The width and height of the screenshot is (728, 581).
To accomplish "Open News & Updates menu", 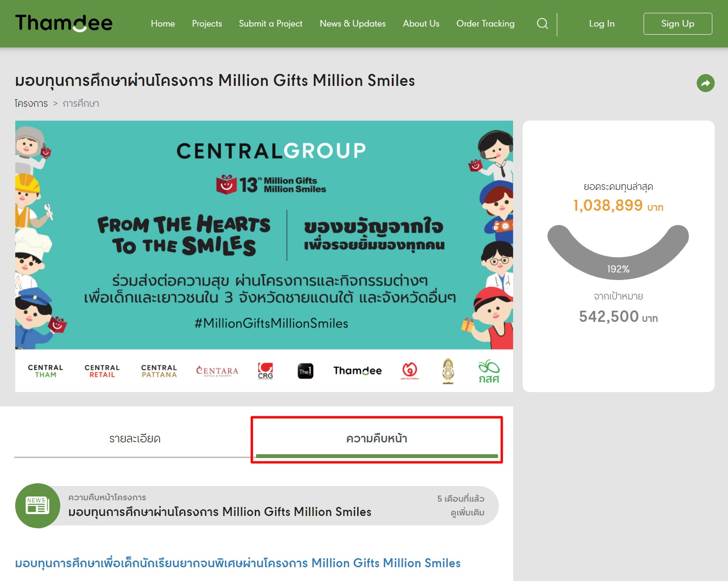I will pos(352,24).
